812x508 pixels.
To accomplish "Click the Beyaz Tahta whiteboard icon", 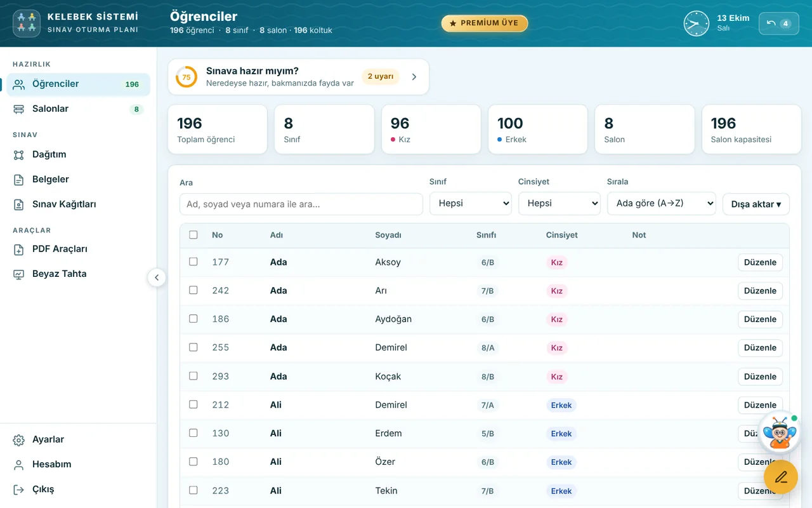I will pos(19,274).
